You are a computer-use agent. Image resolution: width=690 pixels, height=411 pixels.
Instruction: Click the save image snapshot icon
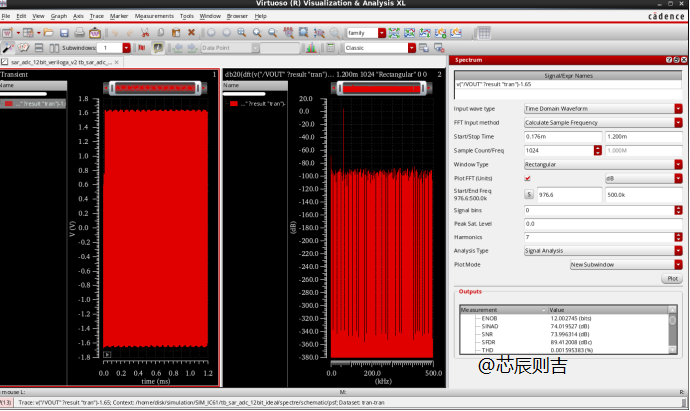point(95,33)
